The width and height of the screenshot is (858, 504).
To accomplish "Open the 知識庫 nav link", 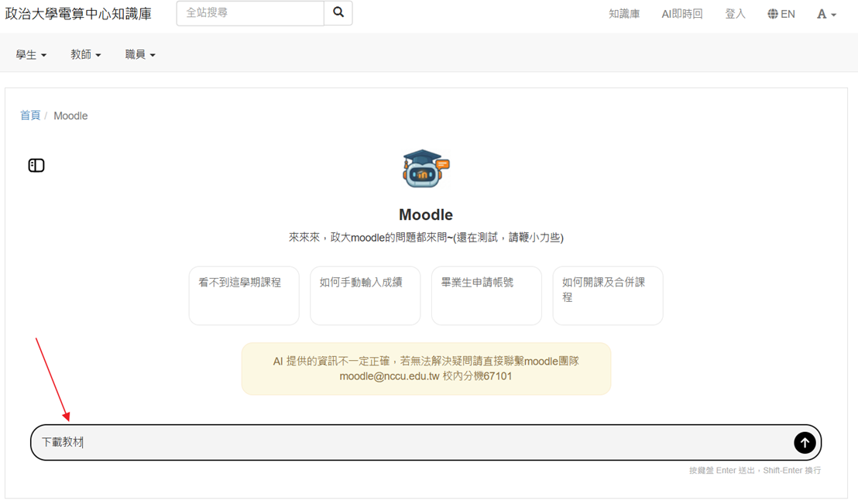I will pos(624,14).
